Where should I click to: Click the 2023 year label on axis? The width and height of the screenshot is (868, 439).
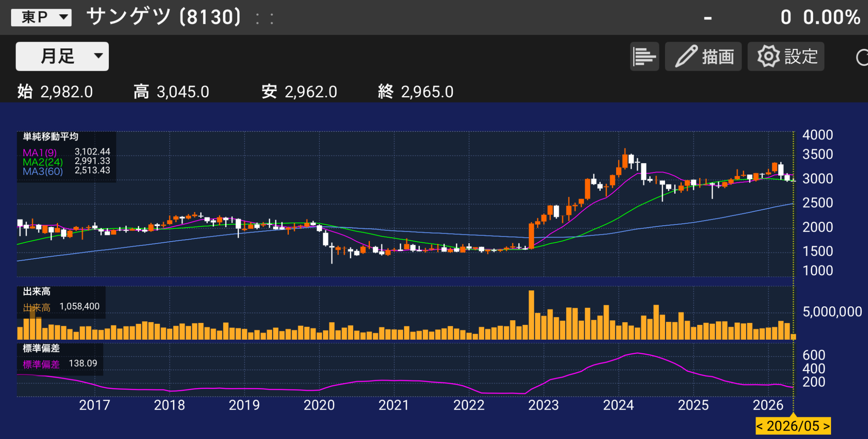543,405
